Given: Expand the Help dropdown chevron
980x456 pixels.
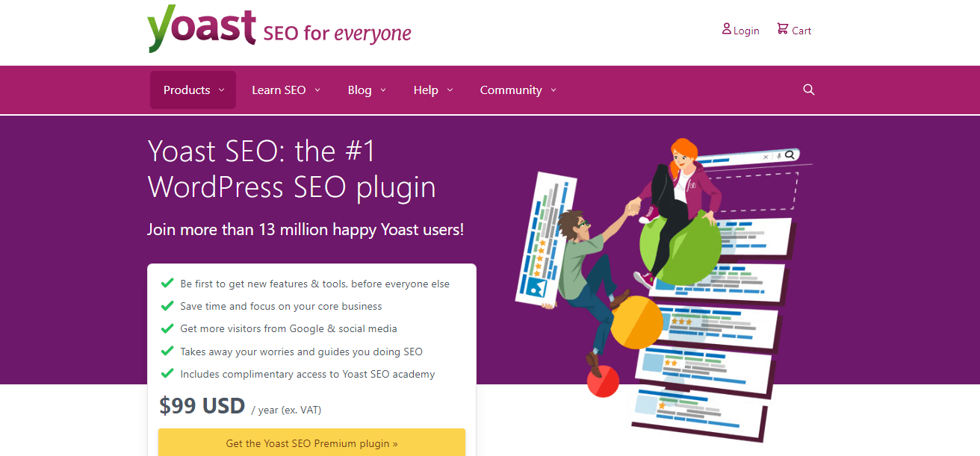Looking at the screenshot, I should pos(450,90).
